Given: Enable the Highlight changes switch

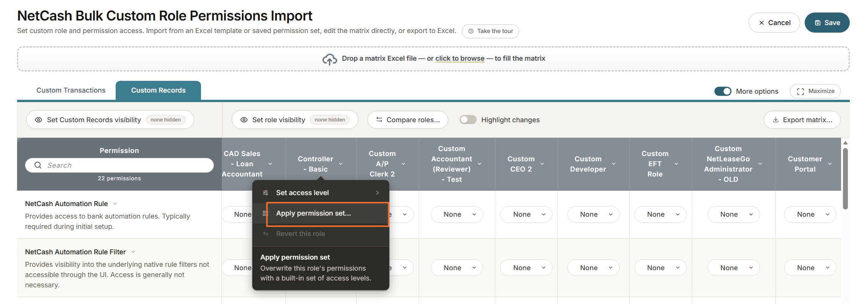Looking at the screenshot, I should (x=468, y=120).
